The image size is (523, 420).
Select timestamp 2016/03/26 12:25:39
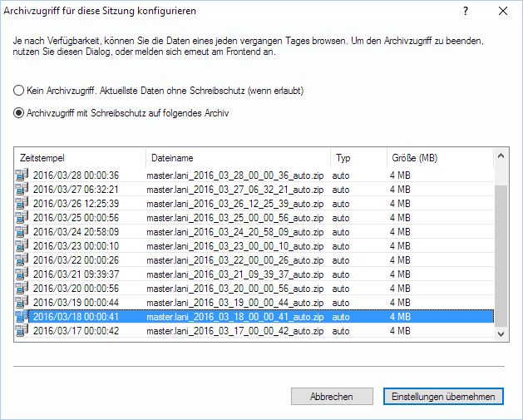tap(76, 204)
